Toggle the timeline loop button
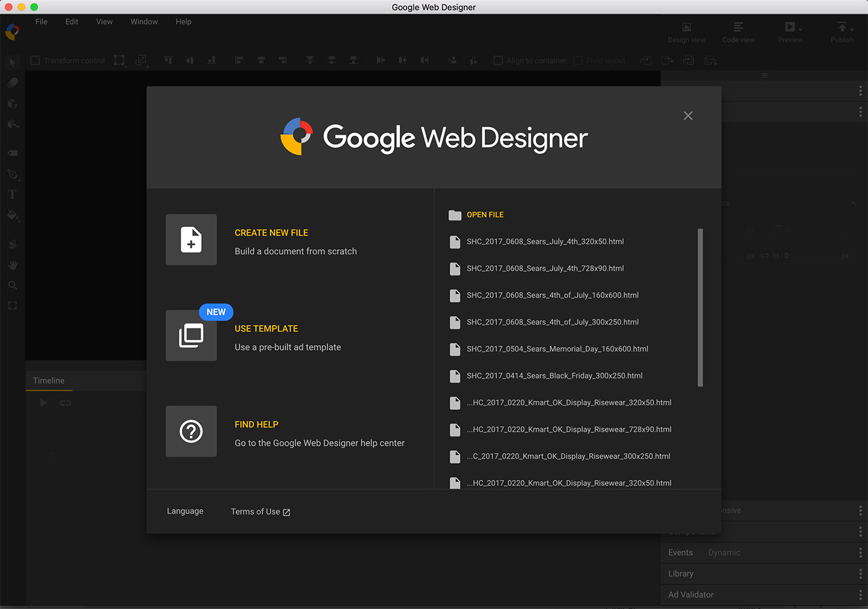This screenshot has width=868, height=609. tap(65, 403)
